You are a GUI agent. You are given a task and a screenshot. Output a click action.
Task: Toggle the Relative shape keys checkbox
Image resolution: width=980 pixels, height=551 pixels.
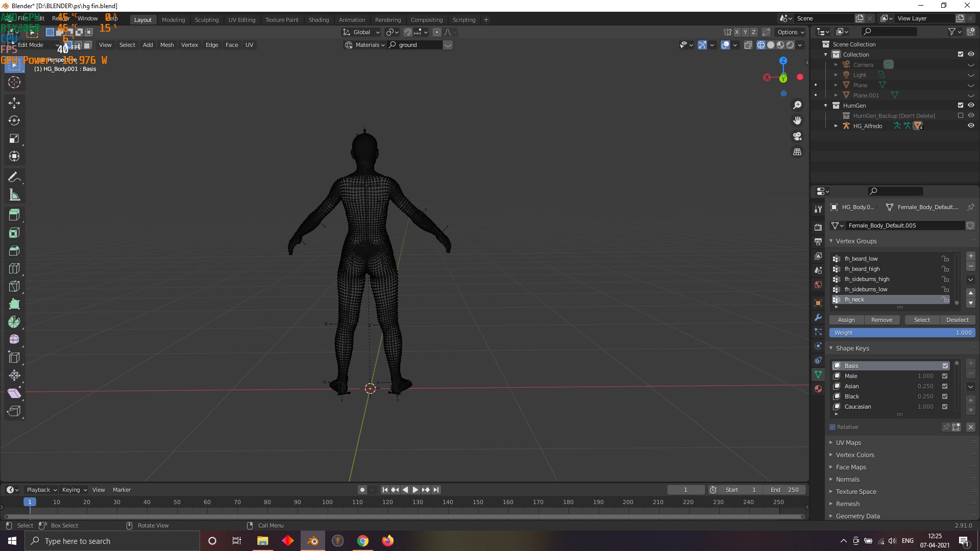point(832,427)
